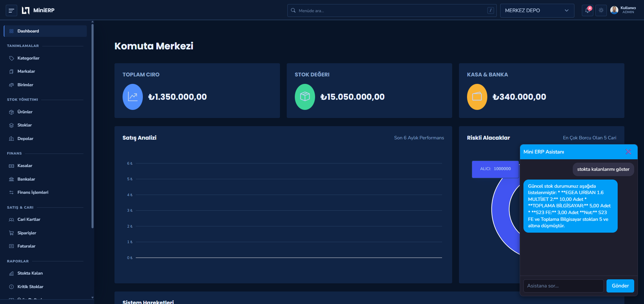Image resolution: width=644 pixels, height=304 pixels.
Task: Open the Kritik Stoklar report
Action: point(45,287)
